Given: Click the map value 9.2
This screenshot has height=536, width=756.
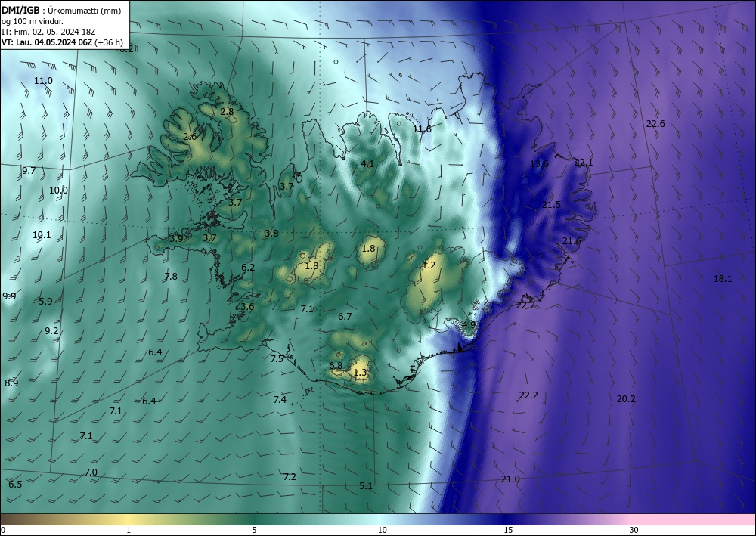Looking at the screenshot, I should point(51,330).
